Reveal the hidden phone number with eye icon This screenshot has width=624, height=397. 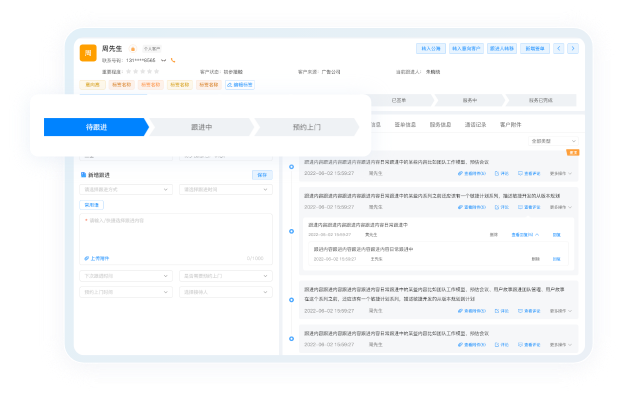163,60
